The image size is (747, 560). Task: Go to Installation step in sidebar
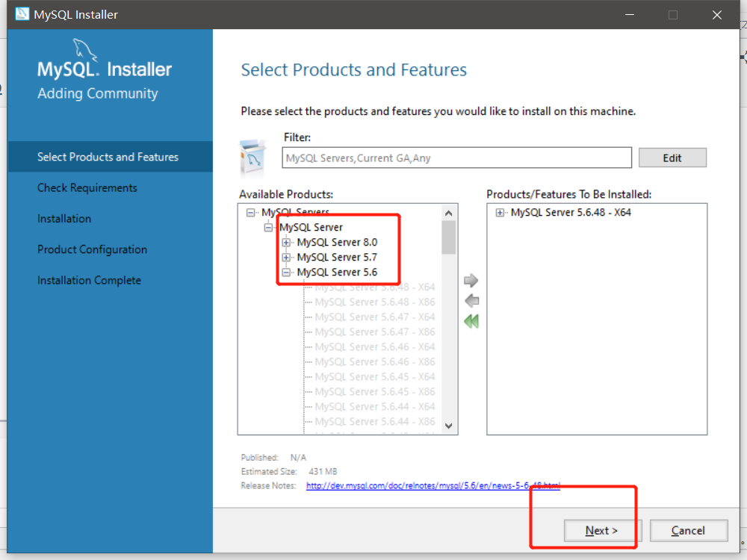[x=63, y=219]
